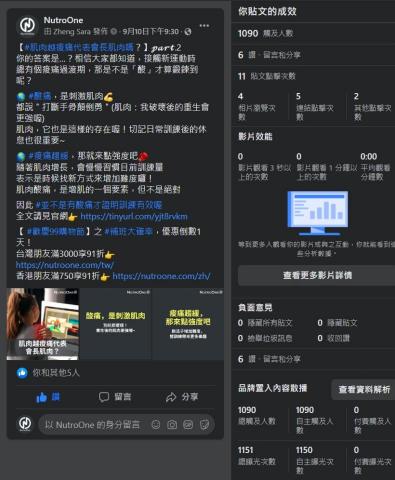This screenshot has width=395, height=480.
Task: Click the like reaction icon beside 你和其他5人
Action: click(22, 373)
